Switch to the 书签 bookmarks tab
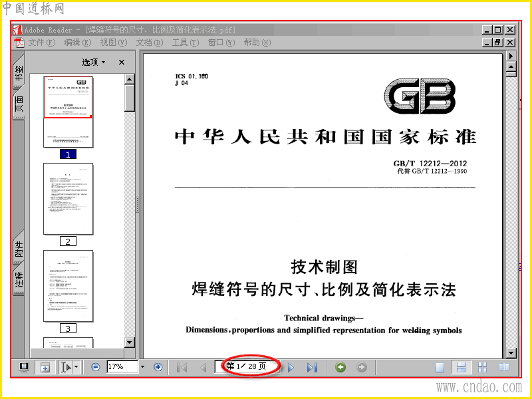Viewport: 532px width, 399px height. point(19,72)
